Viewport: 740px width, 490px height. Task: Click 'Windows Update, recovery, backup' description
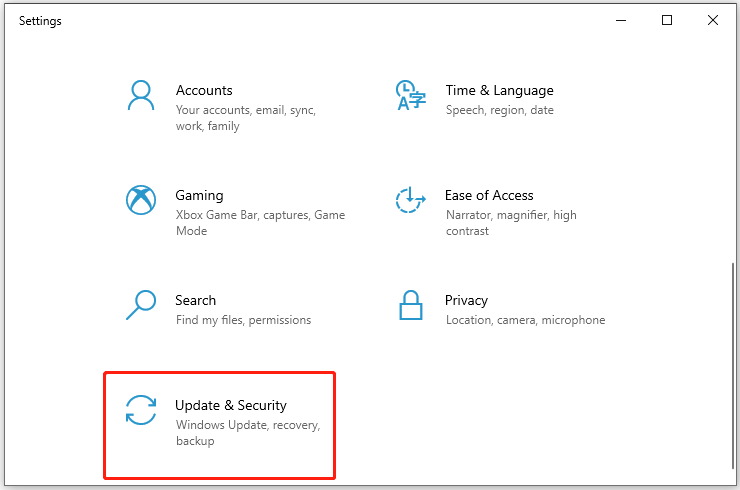[x=248, y=432]
